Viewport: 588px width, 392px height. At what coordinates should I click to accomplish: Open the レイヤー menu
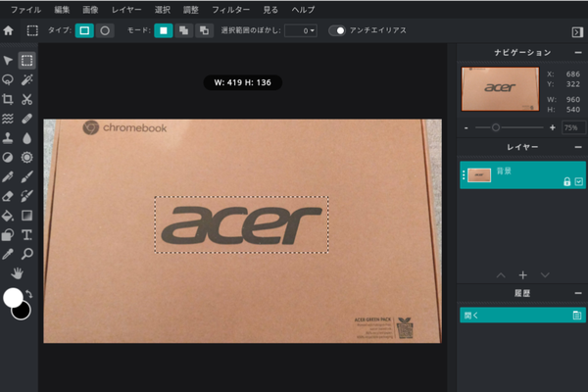click(x=126, y=10)
